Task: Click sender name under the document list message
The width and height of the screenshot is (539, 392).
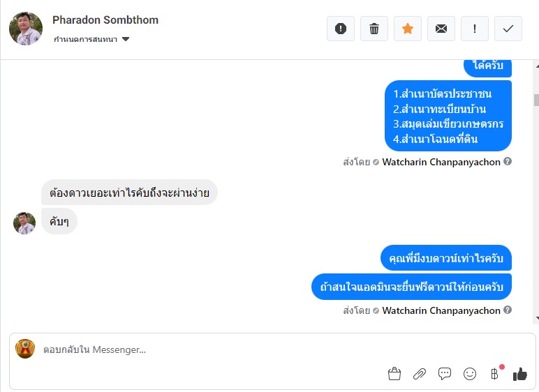Action: pos(441,162)
